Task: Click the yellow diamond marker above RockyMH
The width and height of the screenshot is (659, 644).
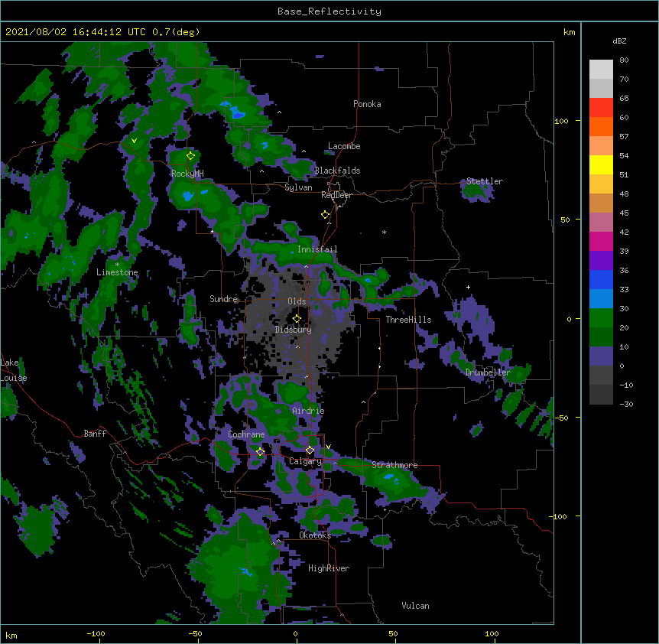Action: [191, 156]
